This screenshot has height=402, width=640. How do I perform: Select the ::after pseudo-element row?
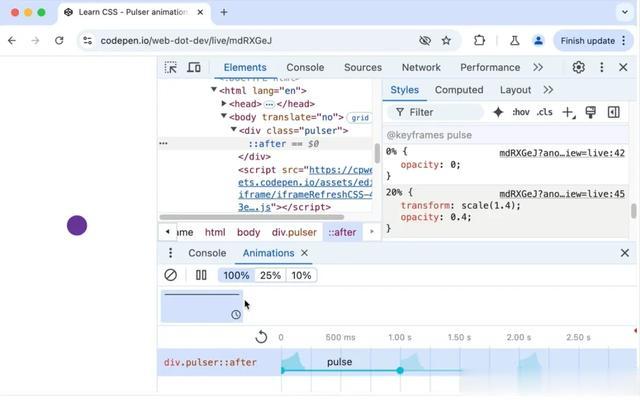coord(265,144)
